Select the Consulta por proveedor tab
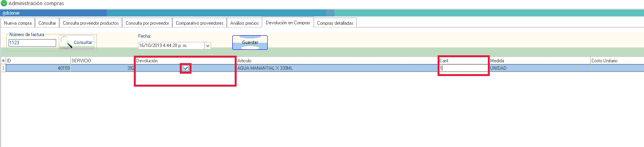Viewport: 644px width, 147px height. (147, 23)
